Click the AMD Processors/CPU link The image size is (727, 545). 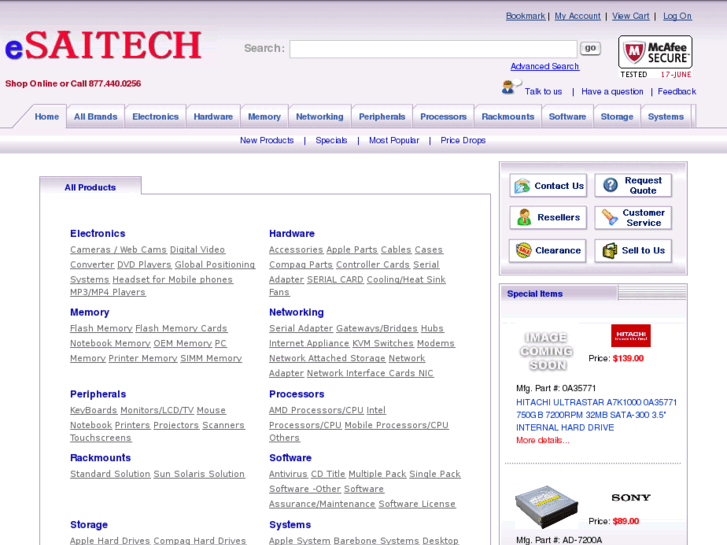(316, 410)
